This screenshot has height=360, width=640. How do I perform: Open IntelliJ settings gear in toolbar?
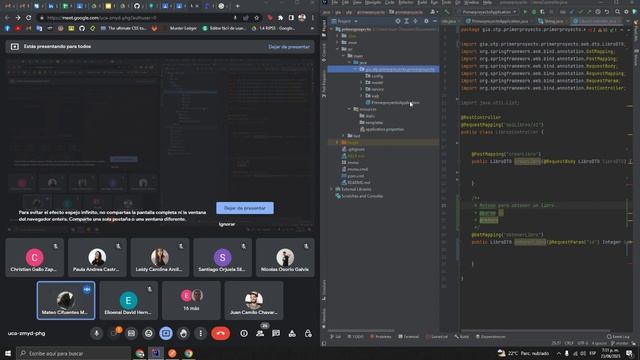pos(626,12)
